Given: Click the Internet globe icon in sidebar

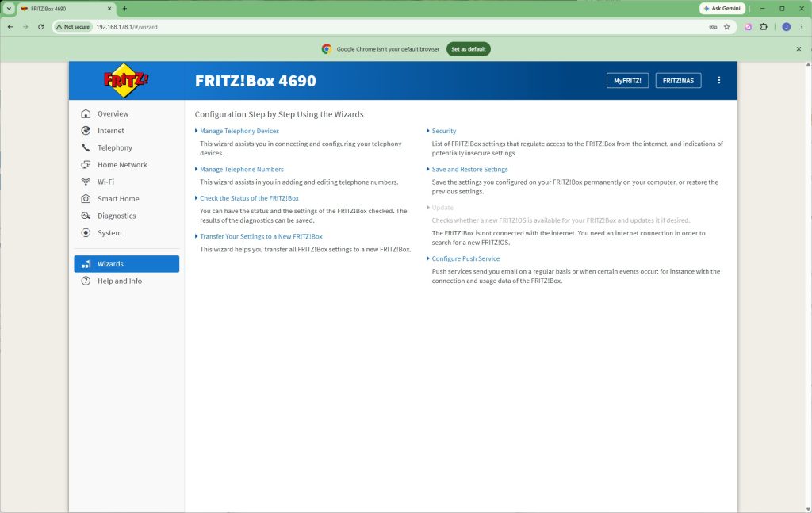Looking at the screenshot, I should (x=86, y=131).
